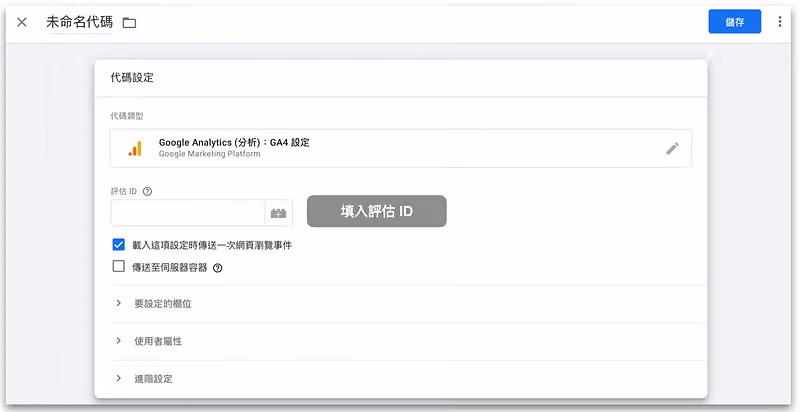This screenshot has width=800, height=412.
Task: Close the tag editor with X icon
Action: [x=21, y=22]
